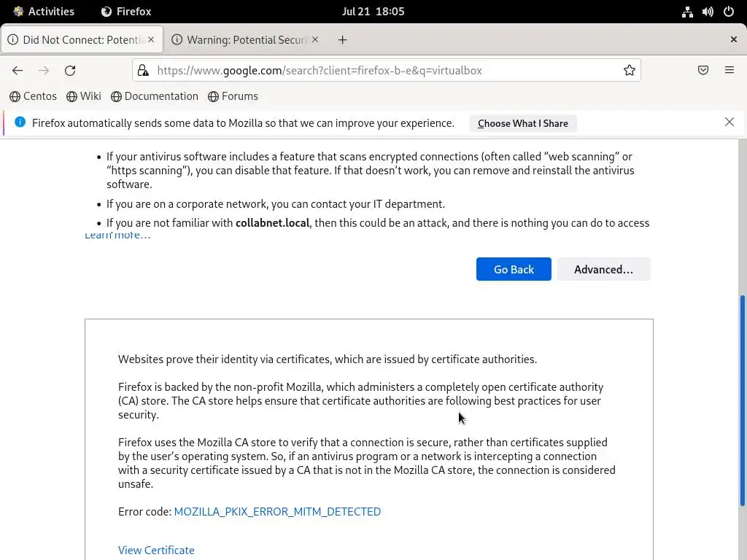Click text 'Firefox uses the Mozilla CA store'
This screenshot has width=747, height=560.
pos(197,442)
